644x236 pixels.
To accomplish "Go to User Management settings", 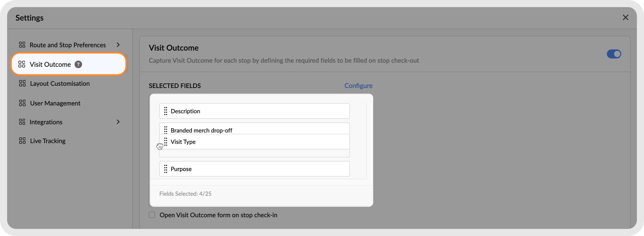I will (55, 103).
